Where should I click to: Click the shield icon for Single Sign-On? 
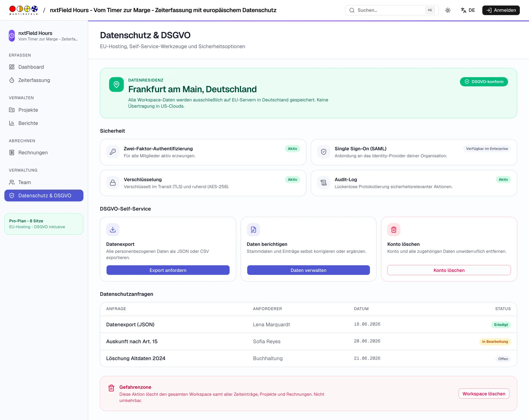(x=324, y=152)
